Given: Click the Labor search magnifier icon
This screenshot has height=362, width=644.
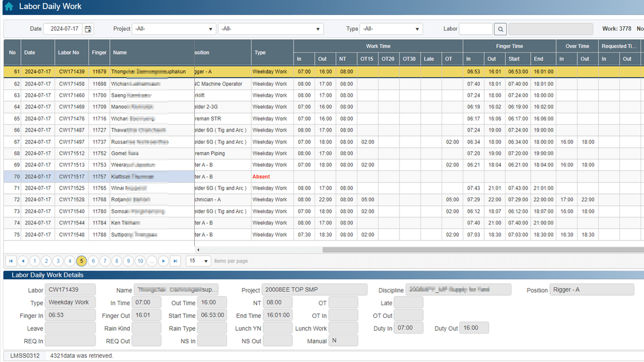Looking at the screenshot, I should pos(500,29).
